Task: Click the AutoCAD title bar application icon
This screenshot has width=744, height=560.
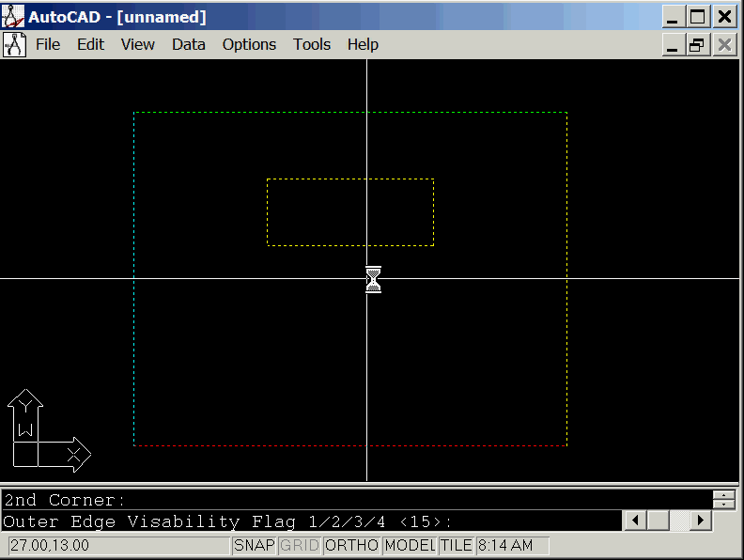Action: point(13,17)
